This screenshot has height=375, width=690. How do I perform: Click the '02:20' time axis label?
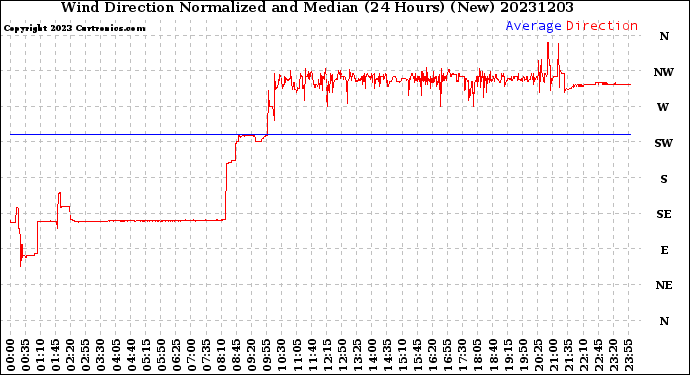point(71,355)
